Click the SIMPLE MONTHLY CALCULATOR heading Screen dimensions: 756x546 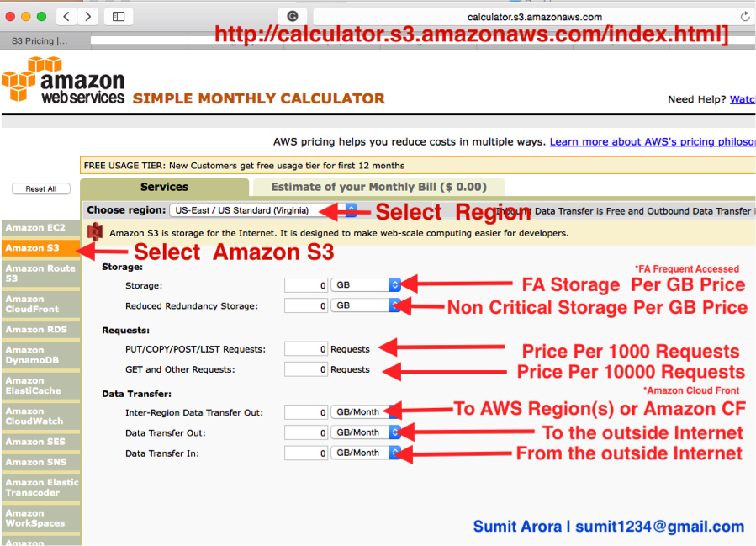[258, 98]
